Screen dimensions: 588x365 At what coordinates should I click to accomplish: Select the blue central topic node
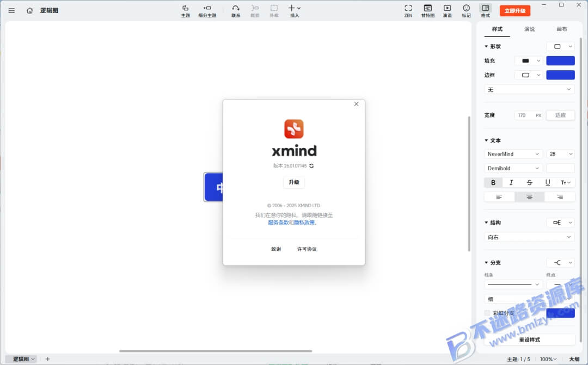pyautogui.click(x=213, y=187)
